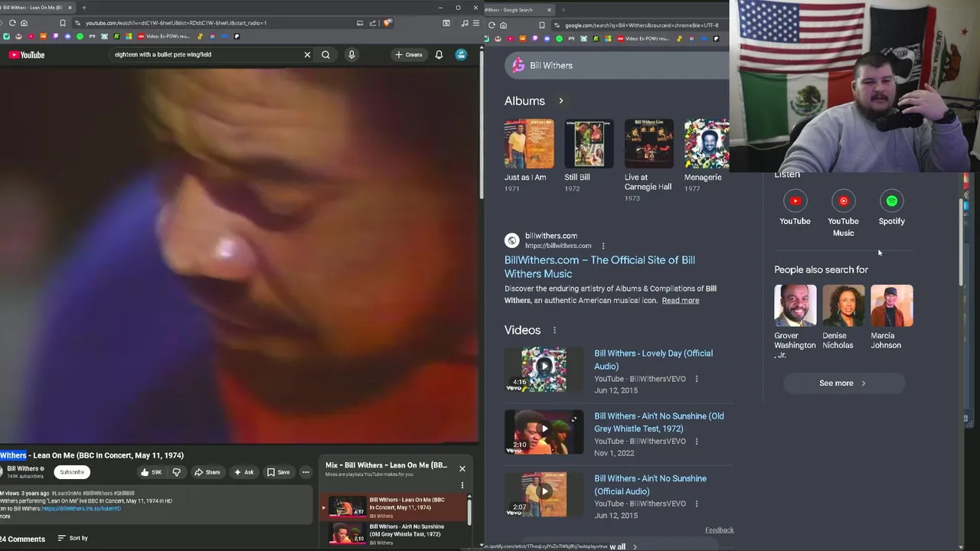Close the Mix playlist panel
The image size is (980, 551).
pyautogui.click(x=462, y=468)
